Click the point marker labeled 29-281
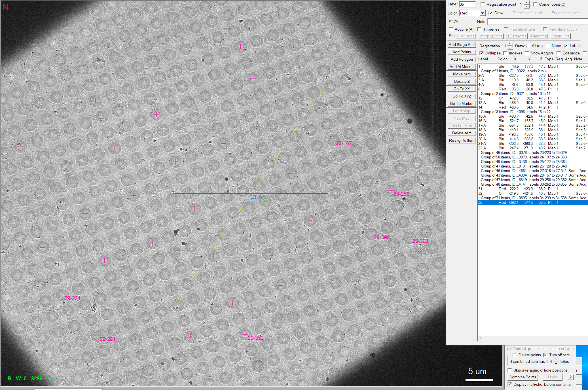The width and height of the screenshot is (588, 390). coord(97,336)
